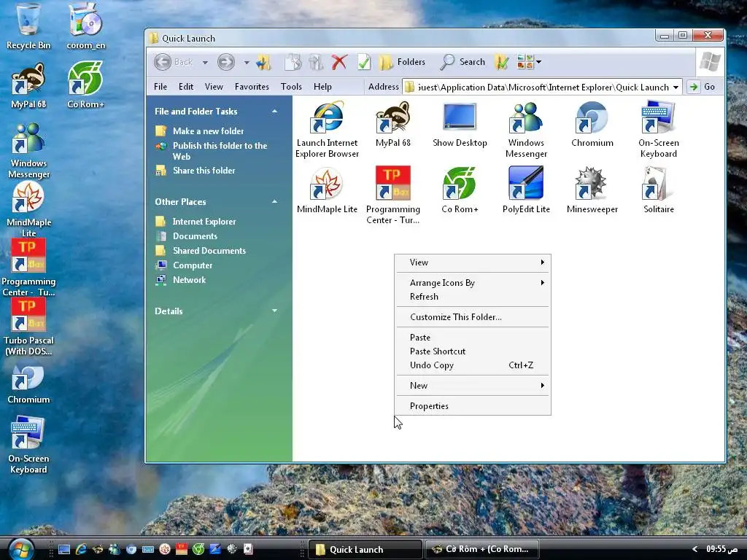747x560 pixels.
Task: Expand the Details panel
Action: point(274,311)
